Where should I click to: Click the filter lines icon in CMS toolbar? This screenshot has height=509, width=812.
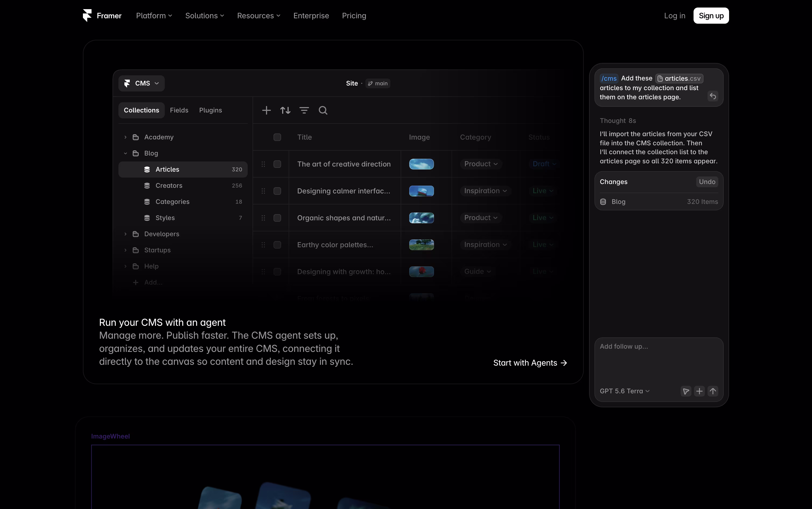pyautogui.click(x=304, y=110)
